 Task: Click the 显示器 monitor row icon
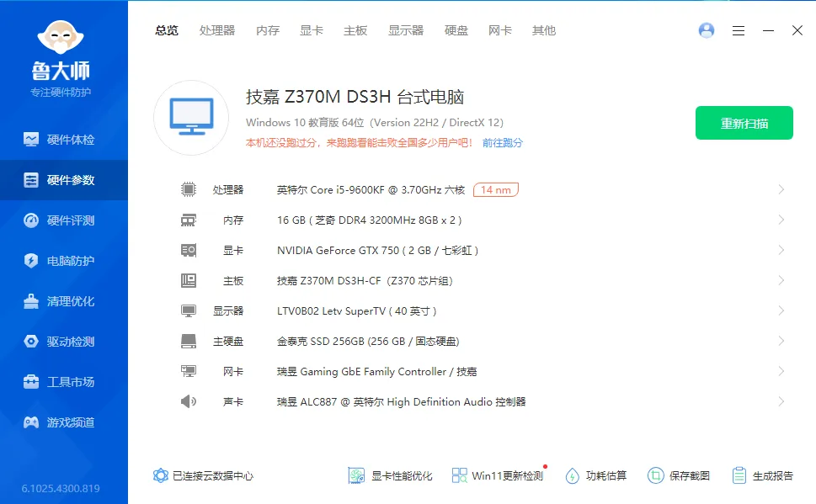(x=189, y=311)
